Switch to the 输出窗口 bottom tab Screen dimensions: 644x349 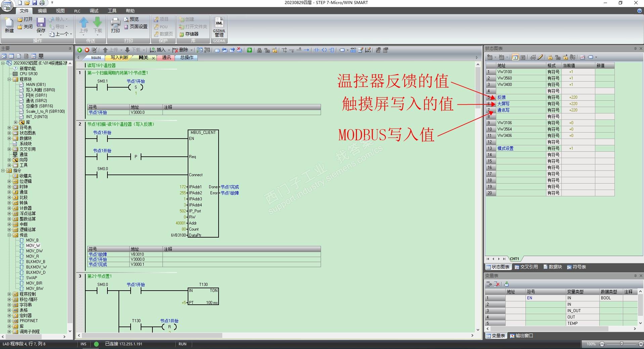pyautogui.click(x=521, y=336)
